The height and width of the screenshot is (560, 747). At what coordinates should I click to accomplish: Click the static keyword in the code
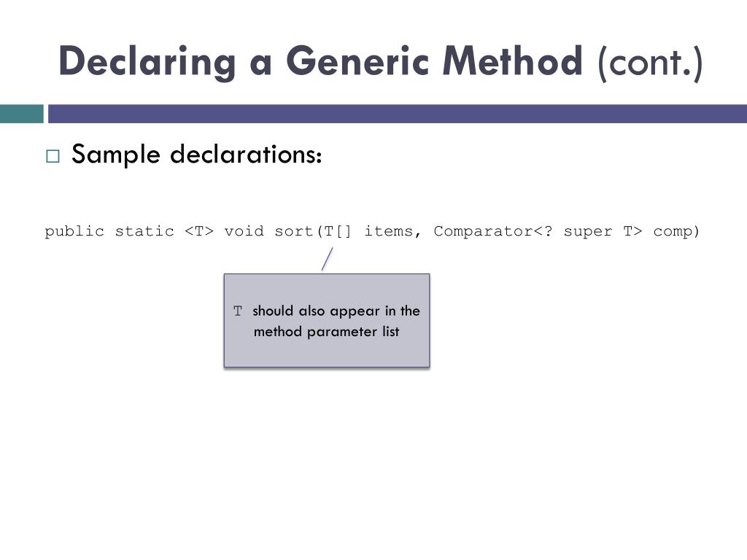pyautogui.click(x=144, y=231)
